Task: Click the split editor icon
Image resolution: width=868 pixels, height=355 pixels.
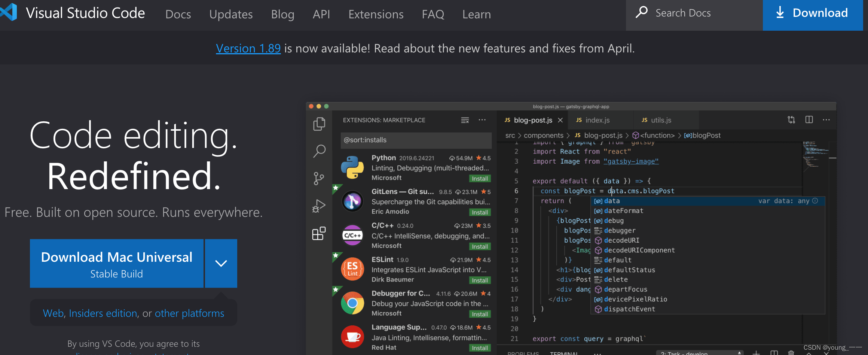Action: [x=809, y=120]
